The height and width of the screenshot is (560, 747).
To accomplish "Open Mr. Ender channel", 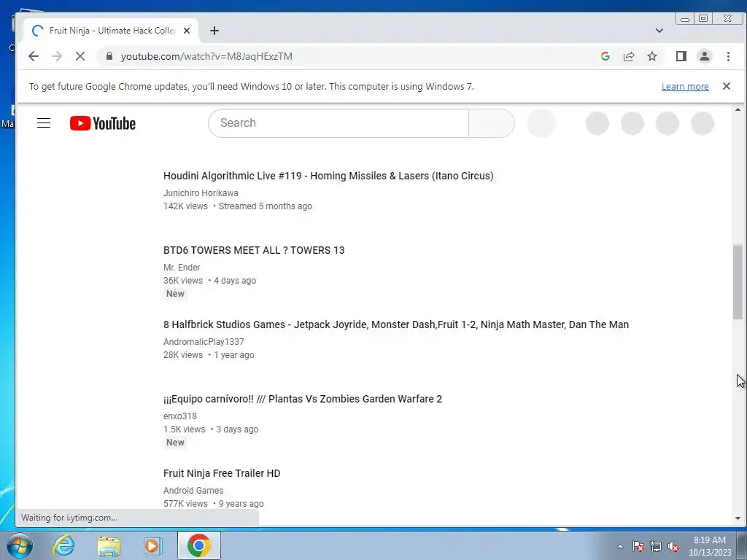I will [182, 267].
